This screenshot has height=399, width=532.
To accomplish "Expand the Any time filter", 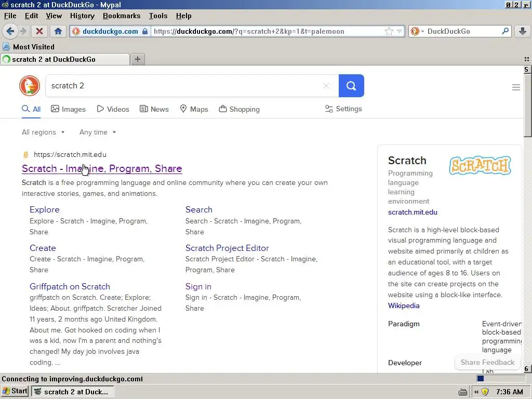I will [98, 132].
